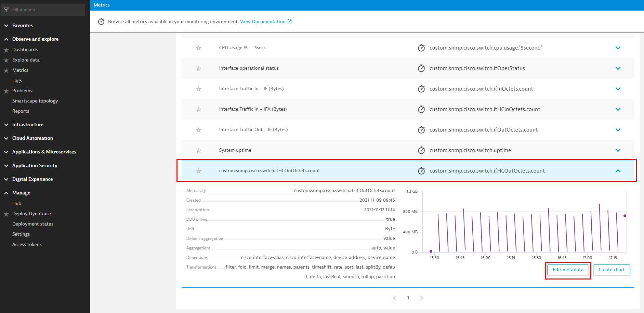Image resolution: width=644 pixels, height=313 pixels.
Task: Focus the Filter menu input field
Action: (43, 10)
